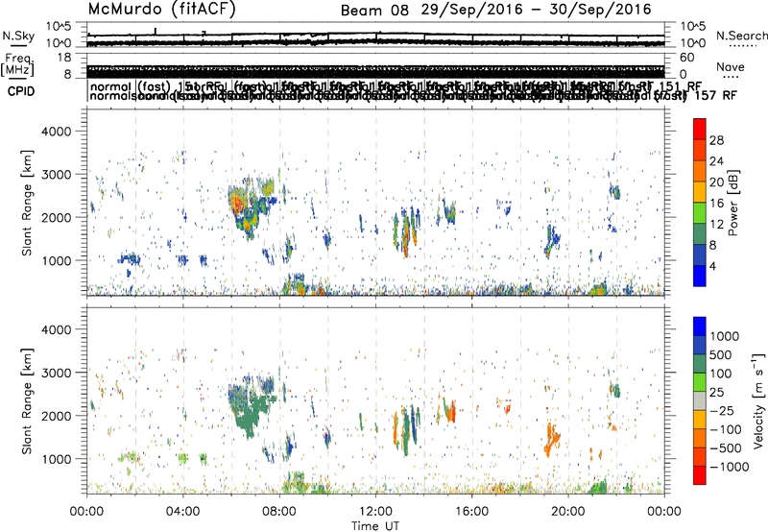Screen dimensions: 768x532
Task: Click the "Velocity [m s⁻¹]" colorbar label
Action: click(x=758, y=400)
